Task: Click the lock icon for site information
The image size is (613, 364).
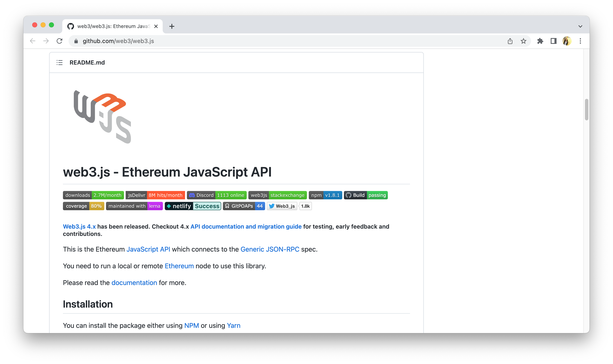Action: [76, 41]
